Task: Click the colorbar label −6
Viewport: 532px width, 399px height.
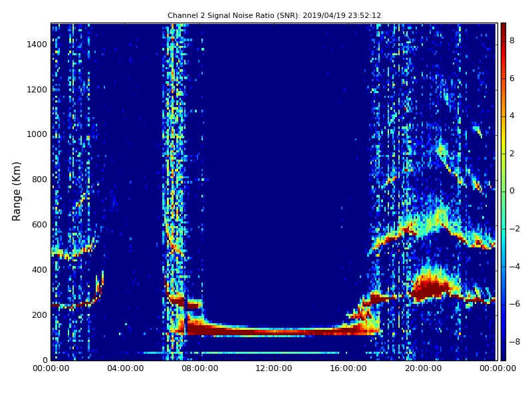Action: click(x=515, y=304)
